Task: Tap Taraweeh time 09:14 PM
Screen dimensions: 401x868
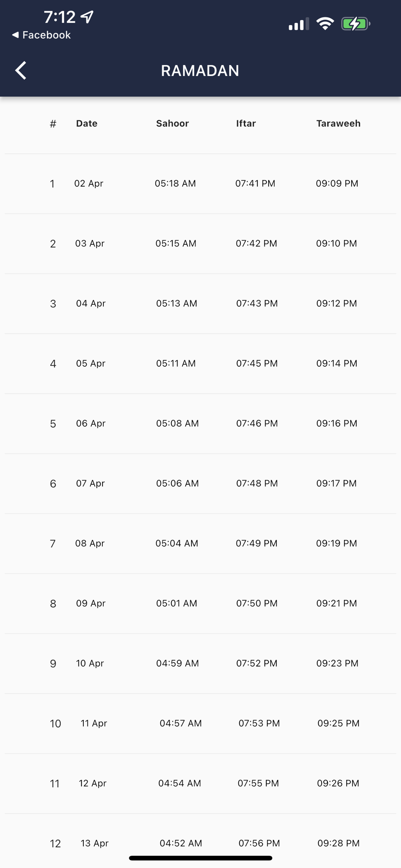Action: coord(337,363)
